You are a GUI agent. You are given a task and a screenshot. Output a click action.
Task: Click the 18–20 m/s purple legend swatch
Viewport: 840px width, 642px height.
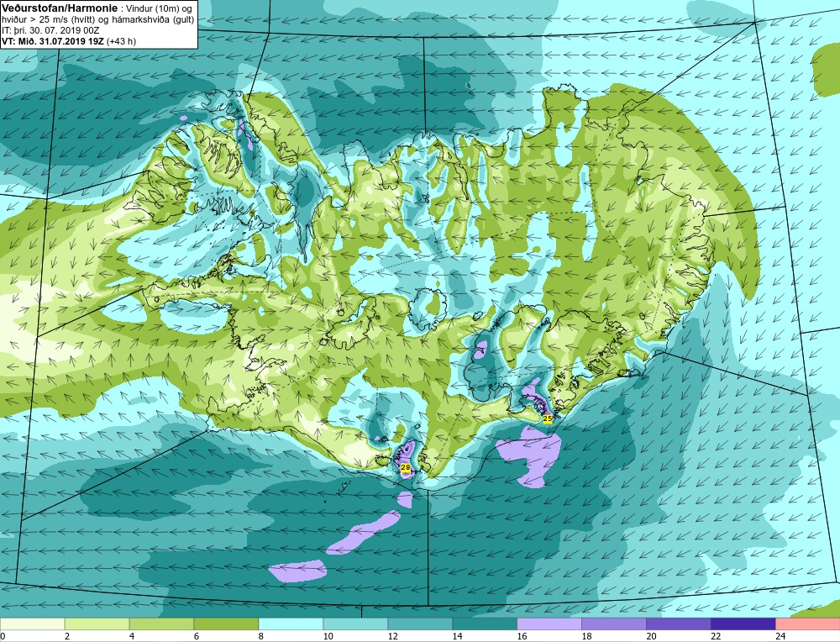613,624
